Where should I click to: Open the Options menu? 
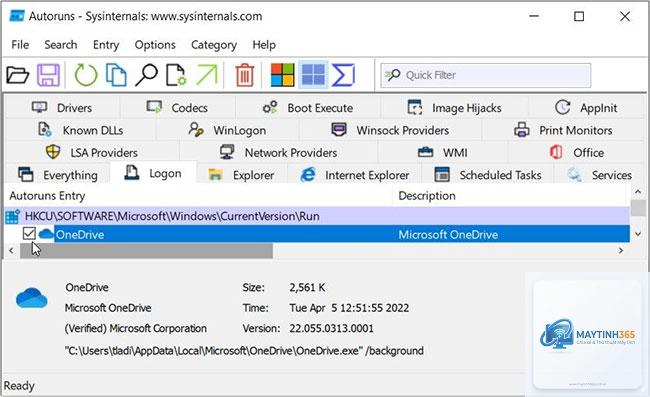click(x=155, y=45)
